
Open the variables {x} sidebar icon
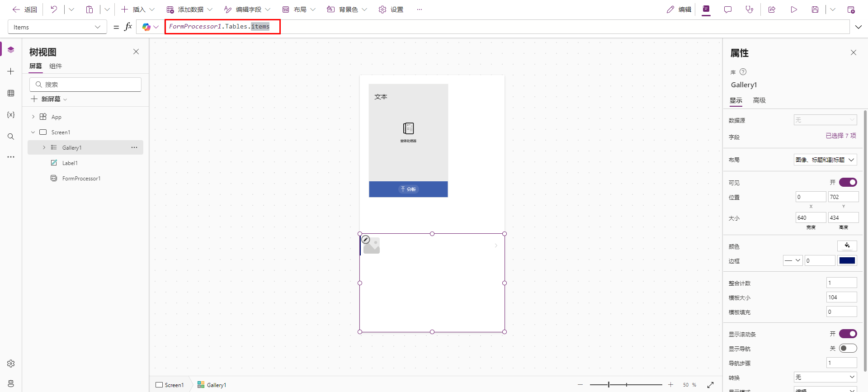pyautogui.click(x=11, y=115)
